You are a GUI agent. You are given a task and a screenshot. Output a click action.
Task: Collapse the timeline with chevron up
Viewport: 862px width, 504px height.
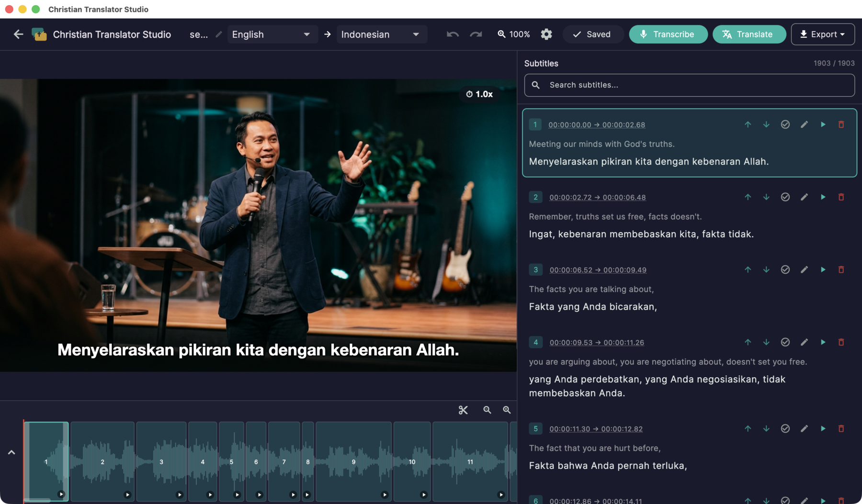point(11,452)
